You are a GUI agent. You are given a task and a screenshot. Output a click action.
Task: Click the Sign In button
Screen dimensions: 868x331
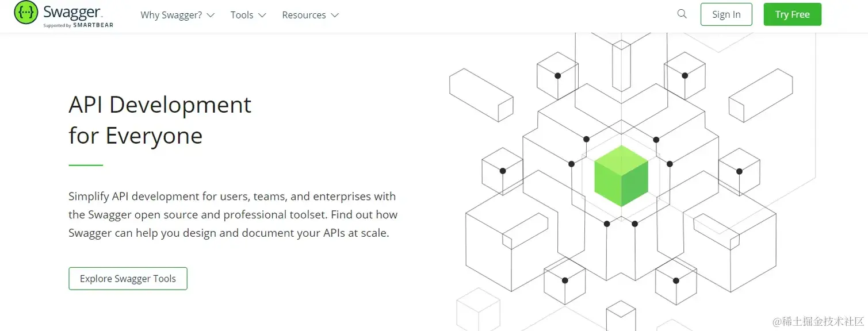pyautogui.click(x=726, y=14)
